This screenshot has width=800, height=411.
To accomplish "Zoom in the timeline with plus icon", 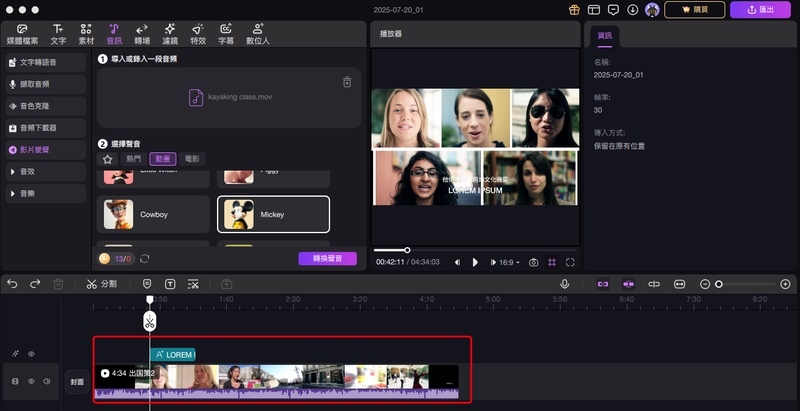I will pyautogui.click(x=785, y=284).
